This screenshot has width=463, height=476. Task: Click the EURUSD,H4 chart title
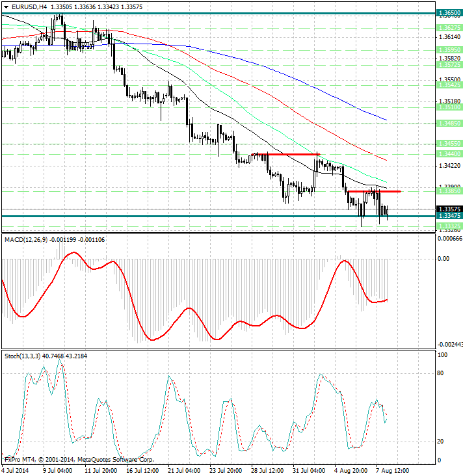click(x=29, y=7)
